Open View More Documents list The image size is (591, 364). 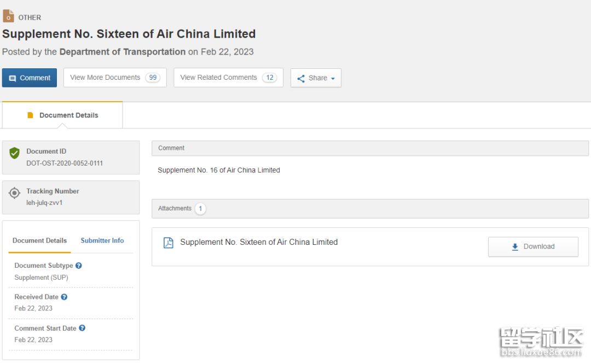(114, 78)
